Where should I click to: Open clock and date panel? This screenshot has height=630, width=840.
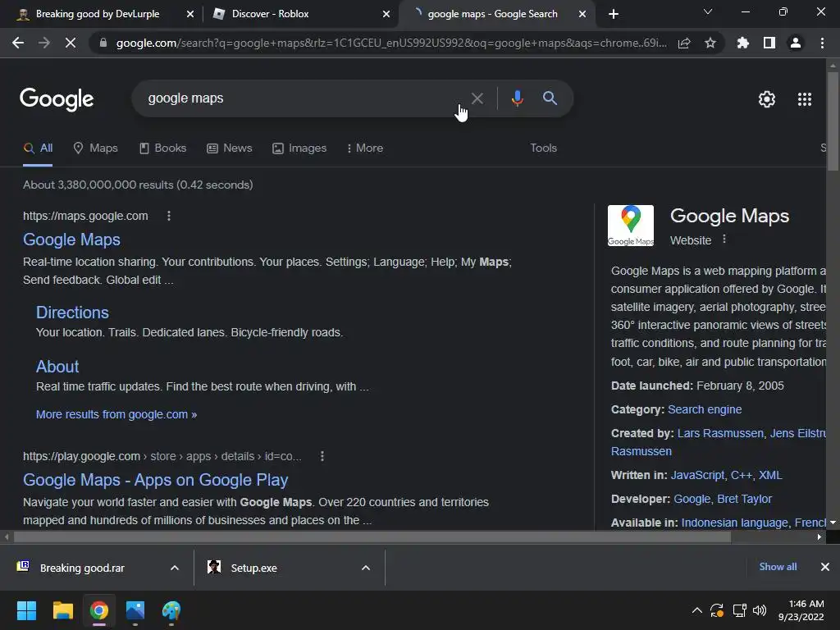(x=801, y=610)
